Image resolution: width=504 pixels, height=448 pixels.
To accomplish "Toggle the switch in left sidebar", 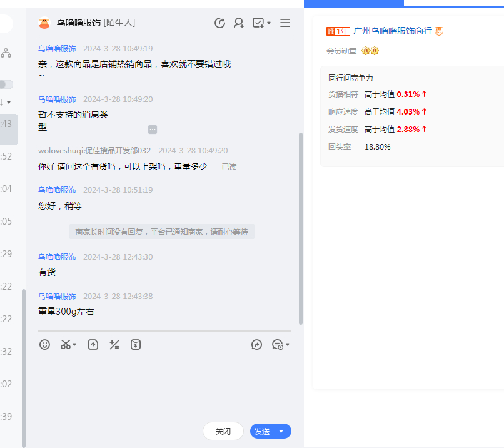I will coord(6,84).
